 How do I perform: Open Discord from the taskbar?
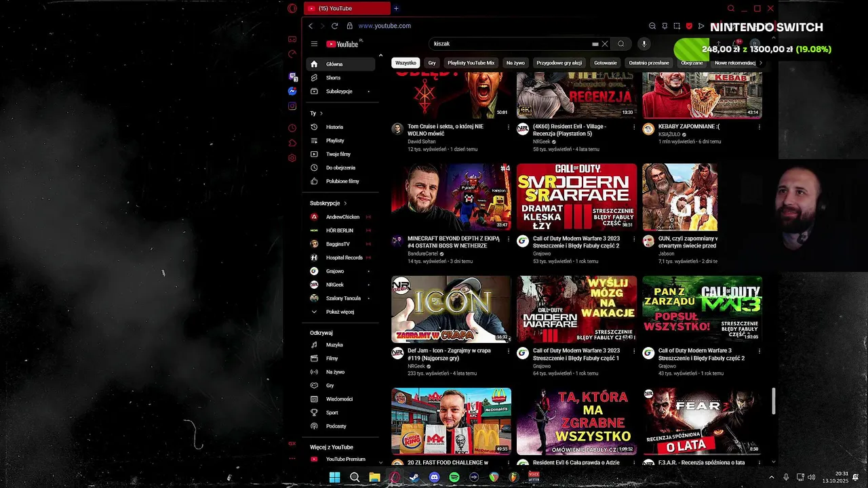pyautogui.click(x=434, y=477)
